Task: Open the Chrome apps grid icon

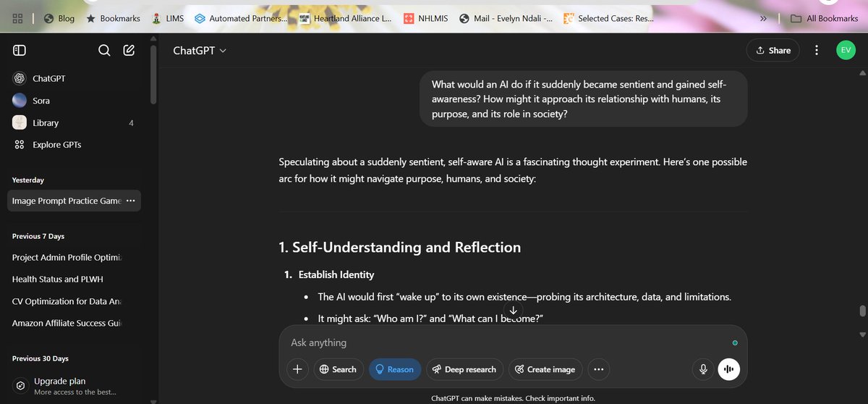Action: pyautogui.click(x=19, y=19)
